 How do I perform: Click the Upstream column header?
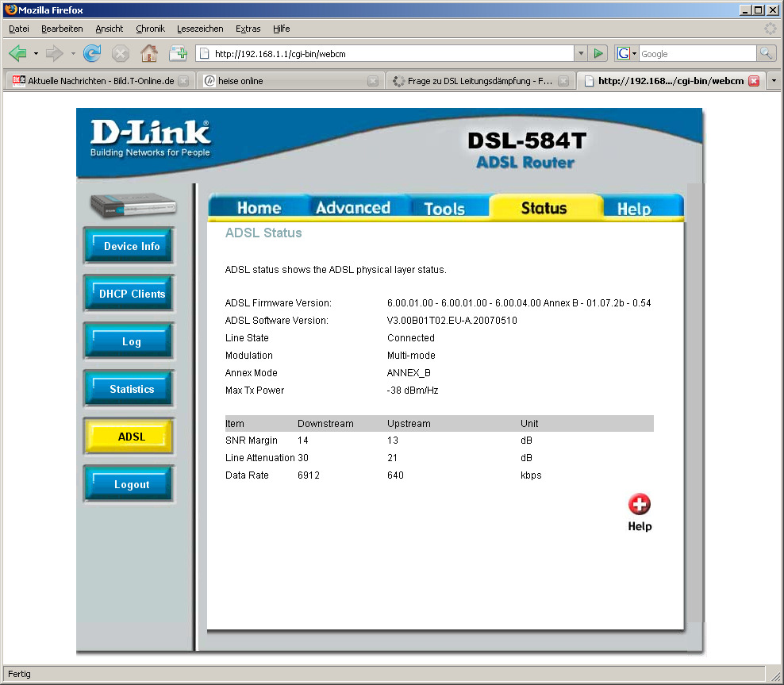[409, 424]
